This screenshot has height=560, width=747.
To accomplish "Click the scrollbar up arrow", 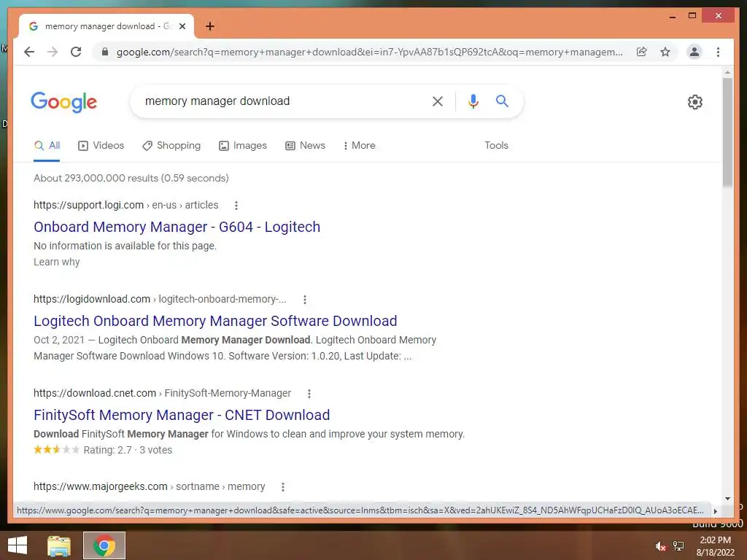I will point(727,73).
